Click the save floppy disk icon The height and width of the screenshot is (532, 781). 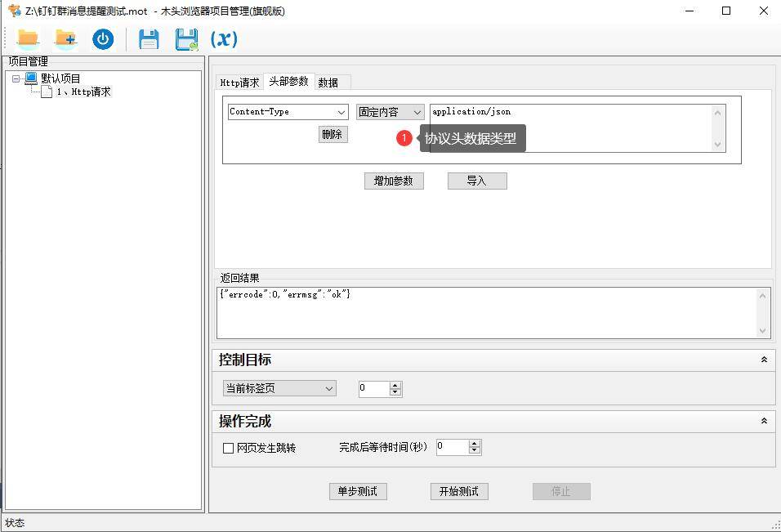[149, 39]
